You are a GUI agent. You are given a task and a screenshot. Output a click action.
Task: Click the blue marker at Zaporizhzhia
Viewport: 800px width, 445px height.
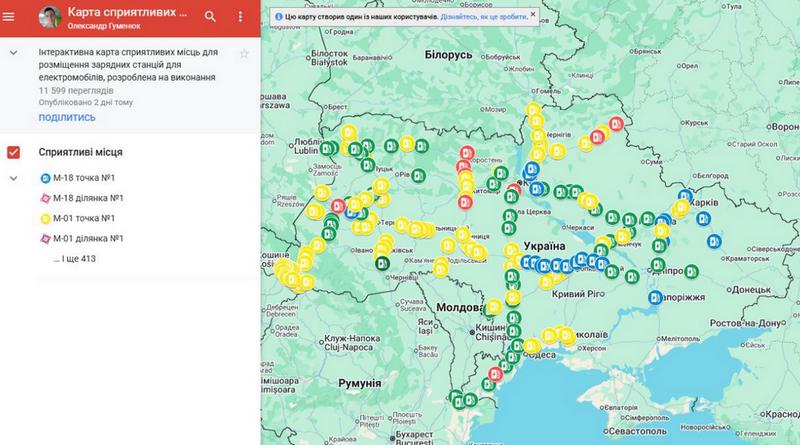pos(656,297)
